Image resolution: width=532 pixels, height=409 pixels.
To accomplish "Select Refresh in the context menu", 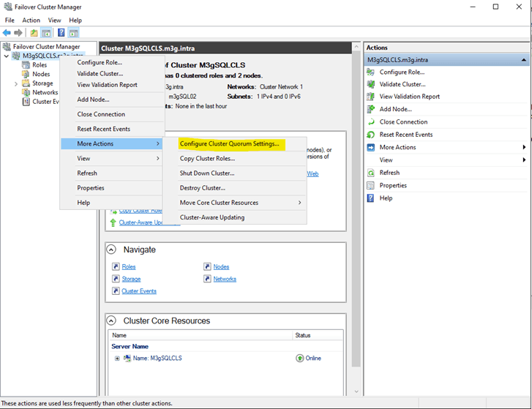I will [112, 173].
